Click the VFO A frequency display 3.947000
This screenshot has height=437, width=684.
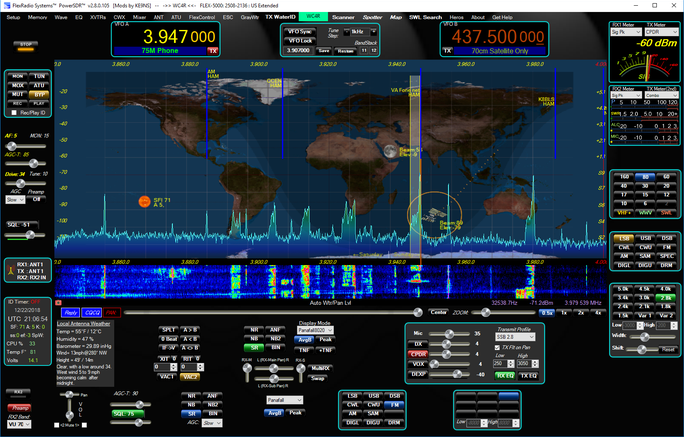[179, 37]
